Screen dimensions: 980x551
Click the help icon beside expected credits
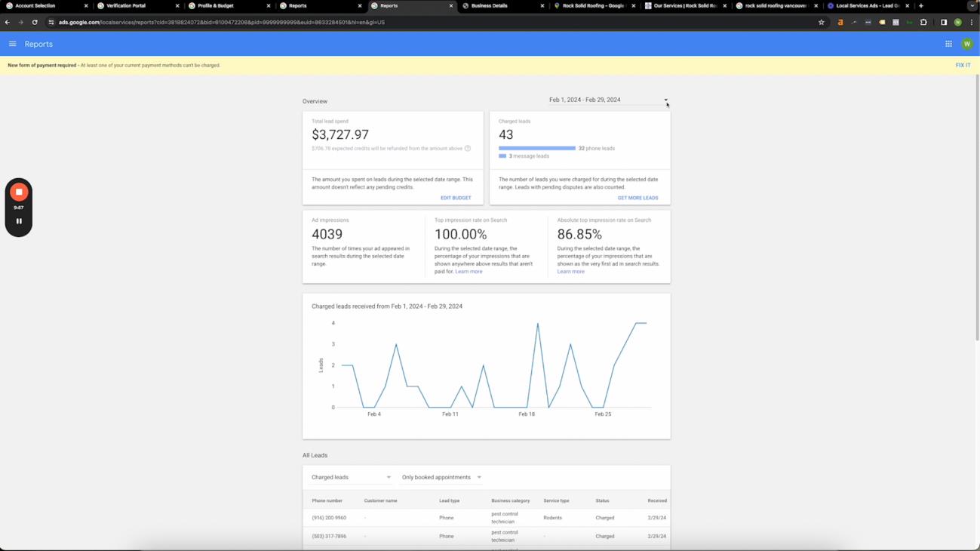(x=468, y=149)
